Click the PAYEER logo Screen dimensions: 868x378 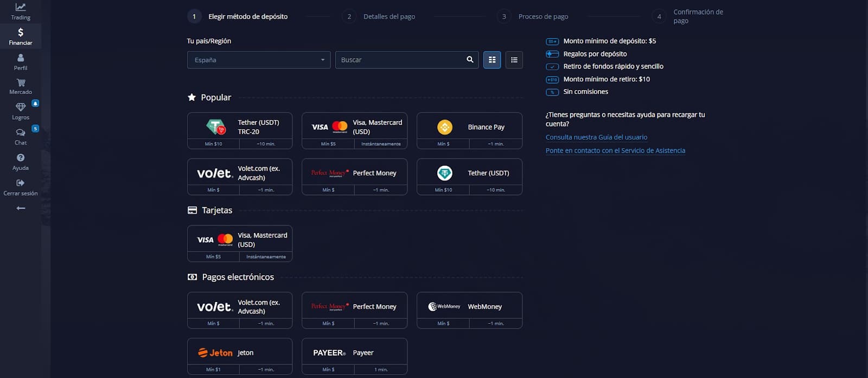click(x=329, y=353)
